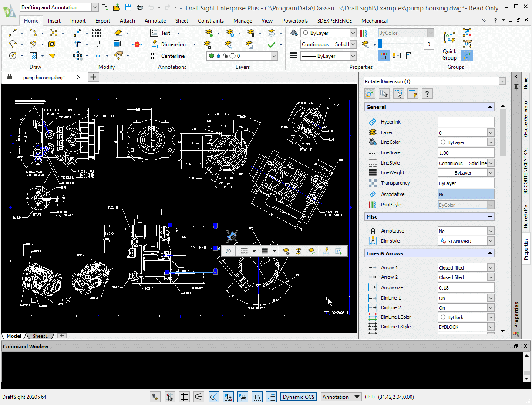
Task: Click the Centerline annotation tool
Action: point(167,56)
